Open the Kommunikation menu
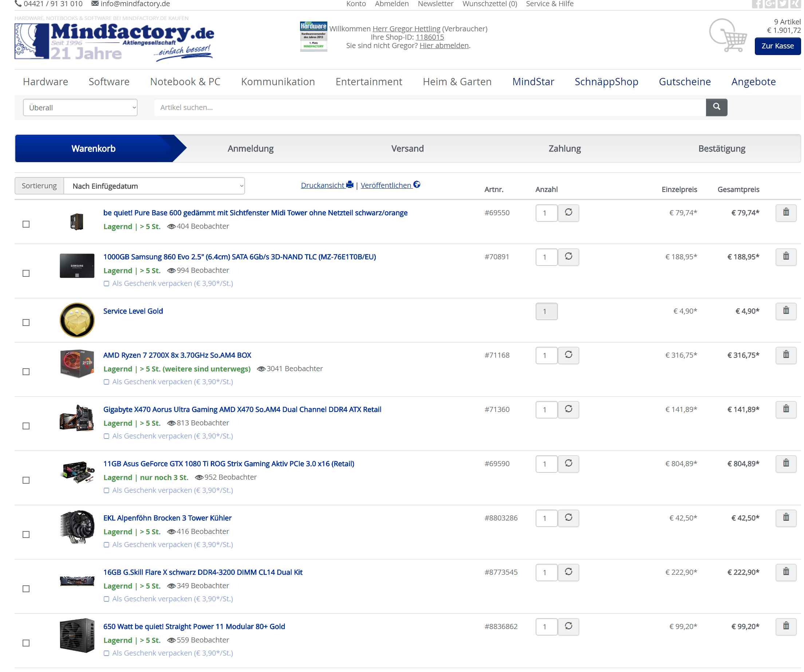 click(x=278, y=82)
